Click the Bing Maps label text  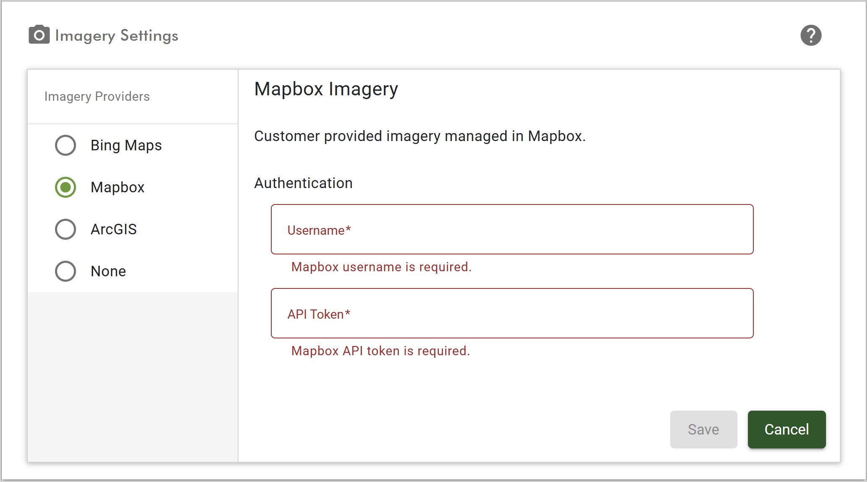click(x=126, y=145)
